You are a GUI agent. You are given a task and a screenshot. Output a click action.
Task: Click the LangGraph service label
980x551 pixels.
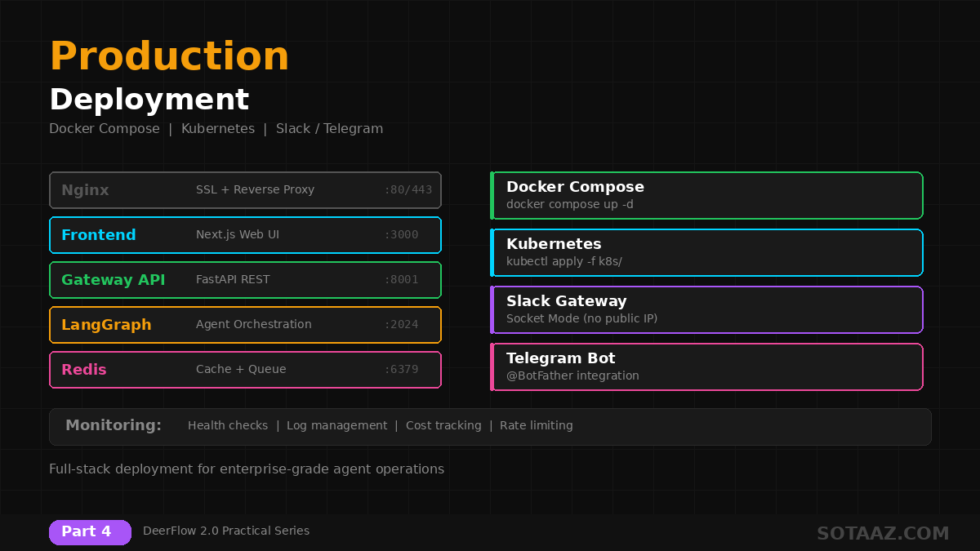click(x=106, y=325)
